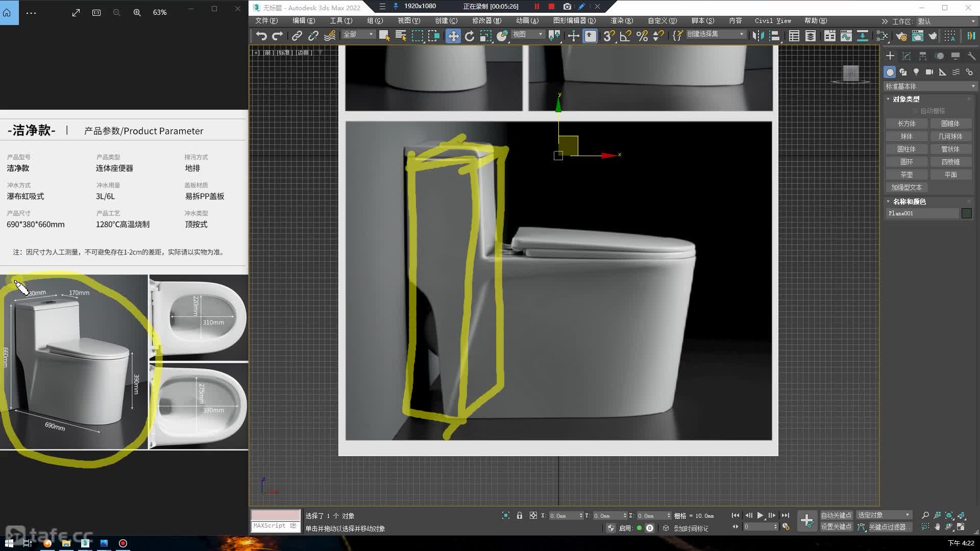Toggle the Spinner Snap button
Screen dimensions: 980x551
click(x=658, y=36)
